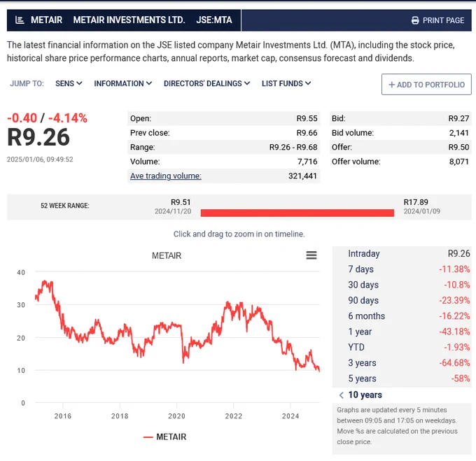Open Ave trading volume link
476x461 pixels.
pos(166,176)
